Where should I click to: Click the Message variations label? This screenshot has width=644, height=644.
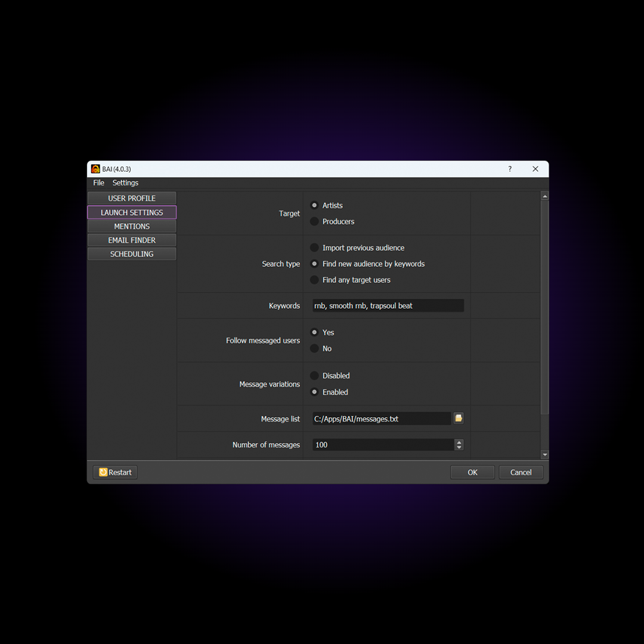270,384
